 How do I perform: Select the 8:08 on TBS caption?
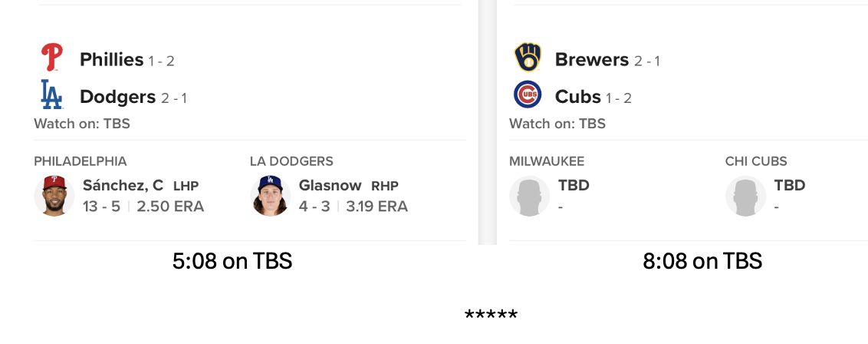(702, 262)
